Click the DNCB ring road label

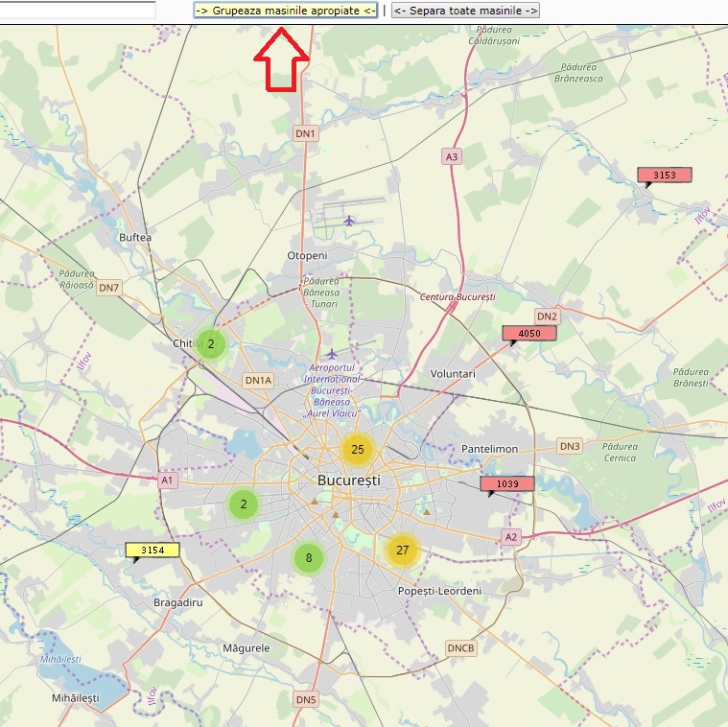[460, 648]
